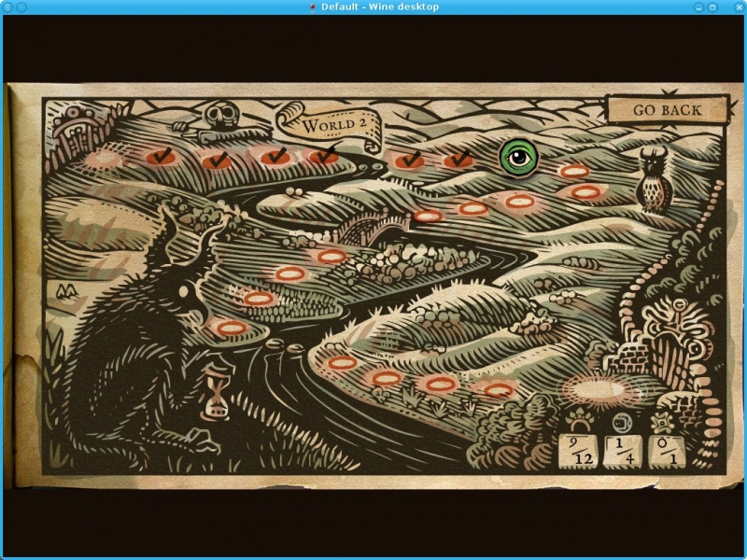Click the green eye level marker
This screenshot has width=747, height=560.
point(518,158)
